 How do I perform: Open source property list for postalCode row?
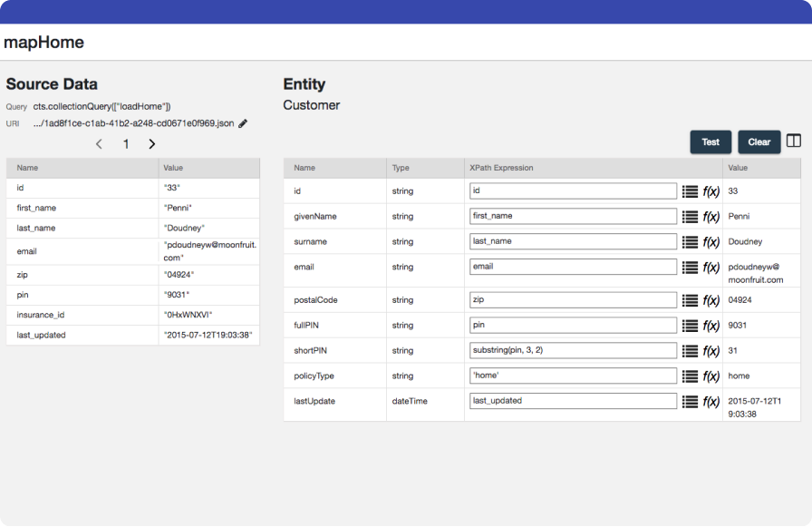(x=690, y=300)
